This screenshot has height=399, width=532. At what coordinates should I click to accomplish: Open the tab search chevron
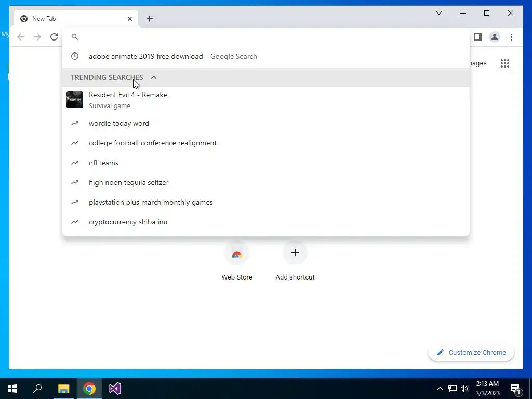coord(438,13)
